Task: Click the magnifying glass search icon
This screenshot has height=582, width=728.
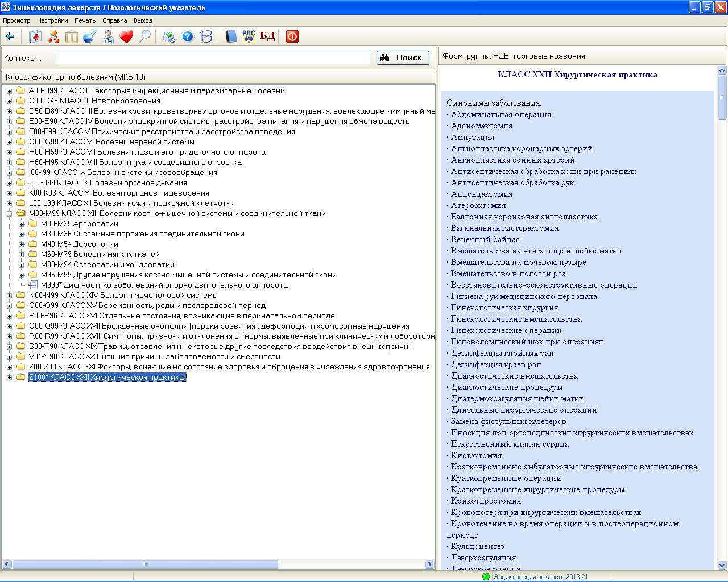Action: point(144,36)
